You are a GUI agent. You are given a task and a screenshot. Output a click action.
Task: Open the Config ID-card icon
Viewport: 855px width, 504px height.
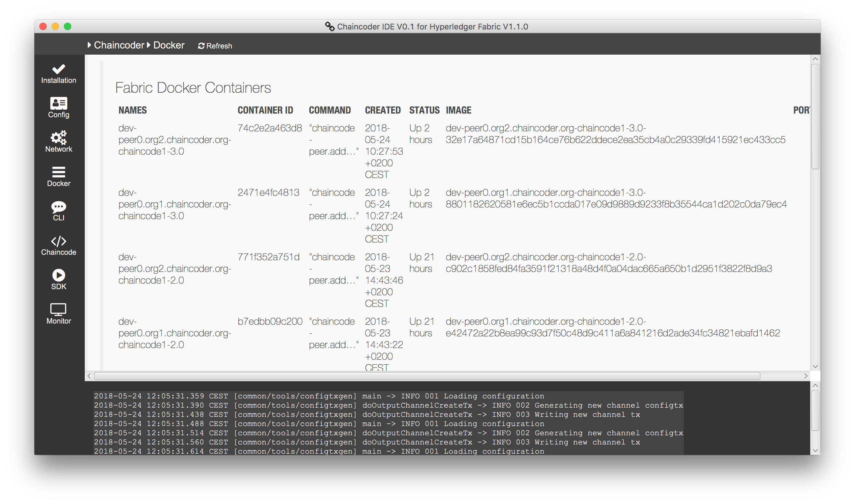point(58,107)
